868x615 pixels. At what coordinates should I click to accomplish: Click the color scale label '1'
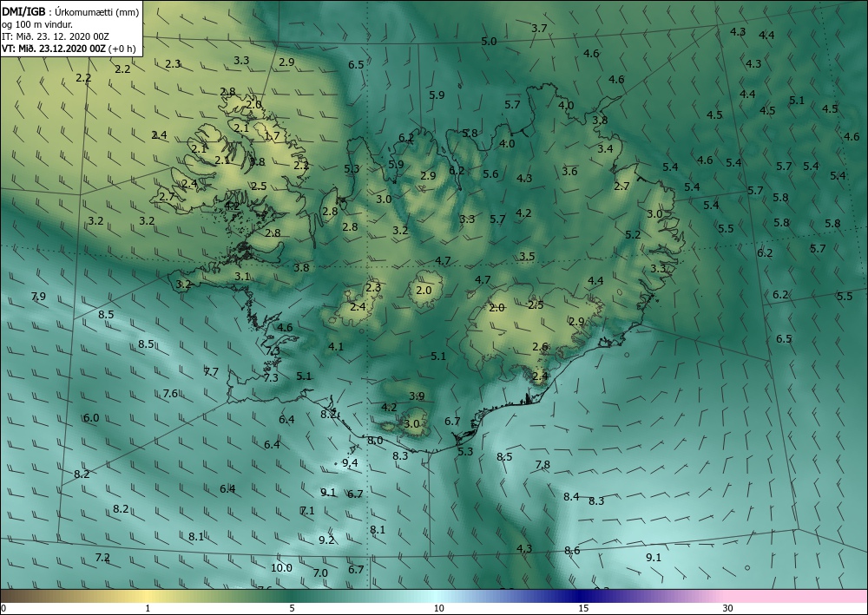pyautogui.click(x=148, y=608)
